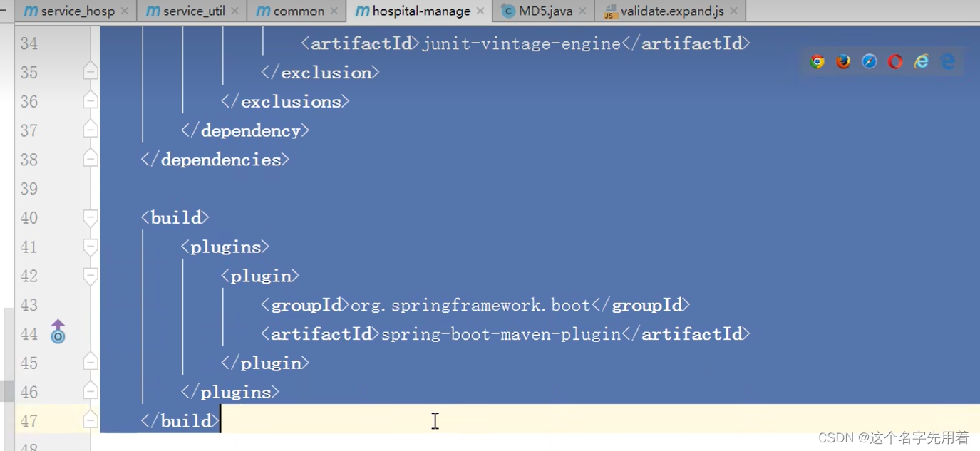Open in Edge browser icon
This screenshot has height=451, width=980.
pyautogui.click(x=948, y=62)
